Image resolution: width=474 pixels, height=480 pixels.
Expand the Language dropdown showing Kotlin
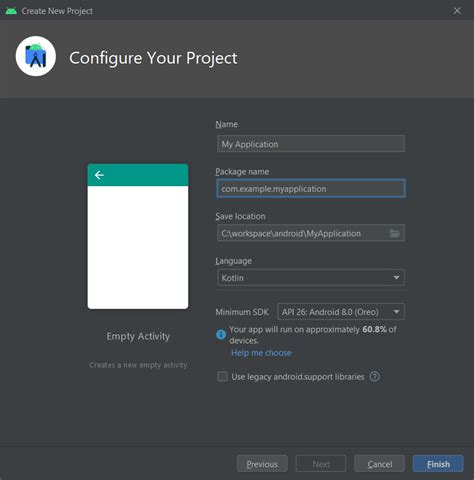(311, 278)
